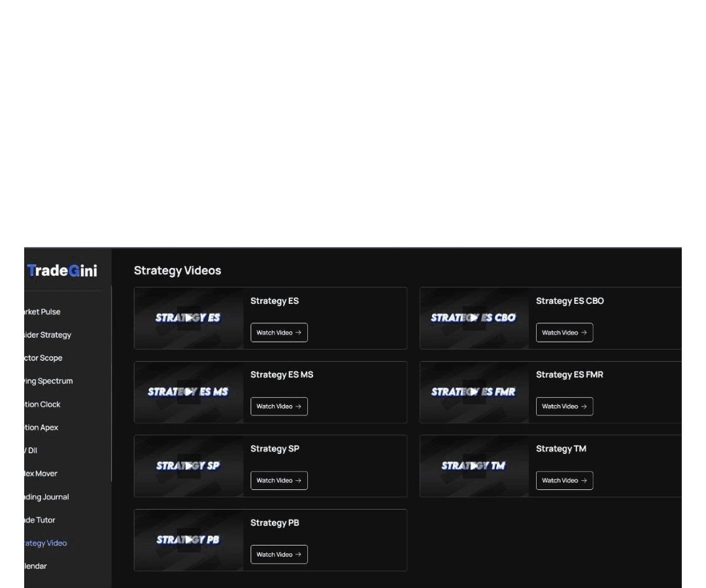Hit the play icon on Strategy SP thumbnail
Image resolution: width=706 pixels, height=588 pixels.
click(188, 466)
